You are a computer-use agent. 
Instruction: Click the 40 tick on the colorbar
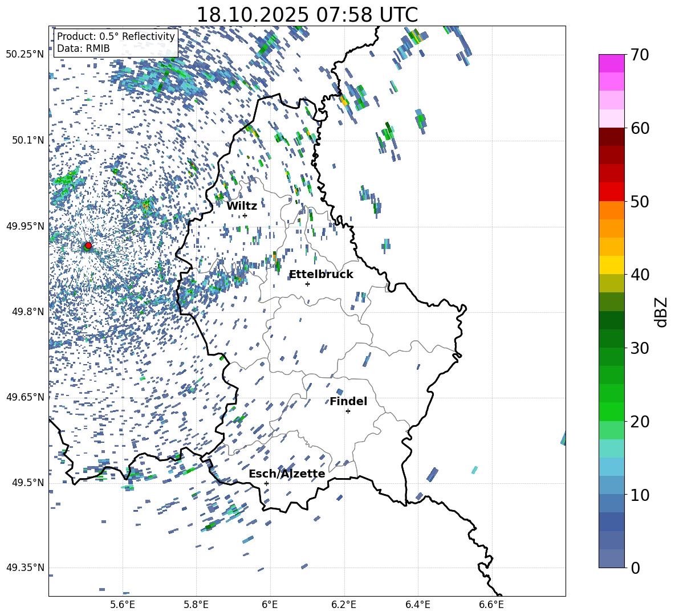[x=640, y=275]
